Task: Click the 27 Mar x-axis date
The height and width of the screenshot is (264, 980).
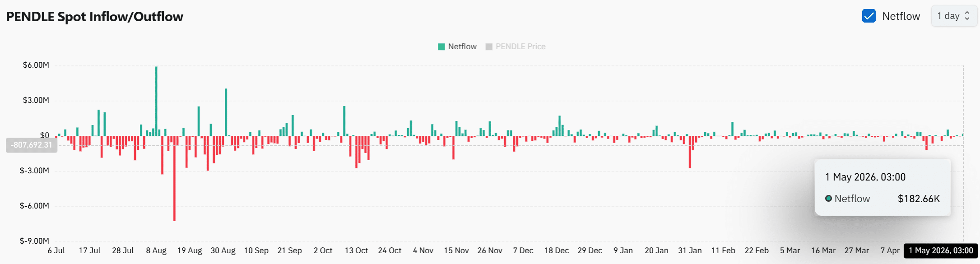Action: [x=857, y=250]
